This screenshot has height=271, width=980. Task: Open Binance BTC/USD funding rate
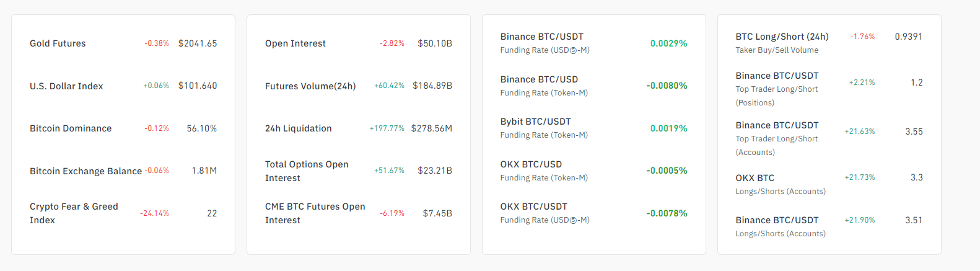pos(539,79)
